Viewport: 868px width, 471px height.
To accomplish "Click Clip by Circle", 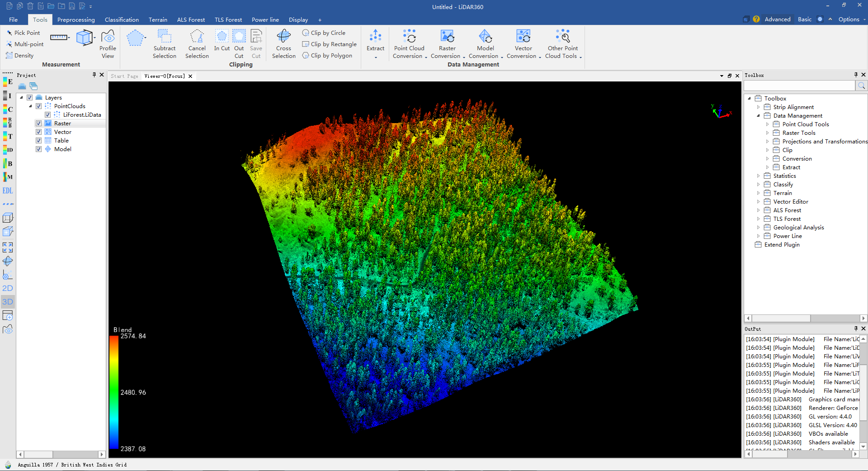I will coord(324,33).
